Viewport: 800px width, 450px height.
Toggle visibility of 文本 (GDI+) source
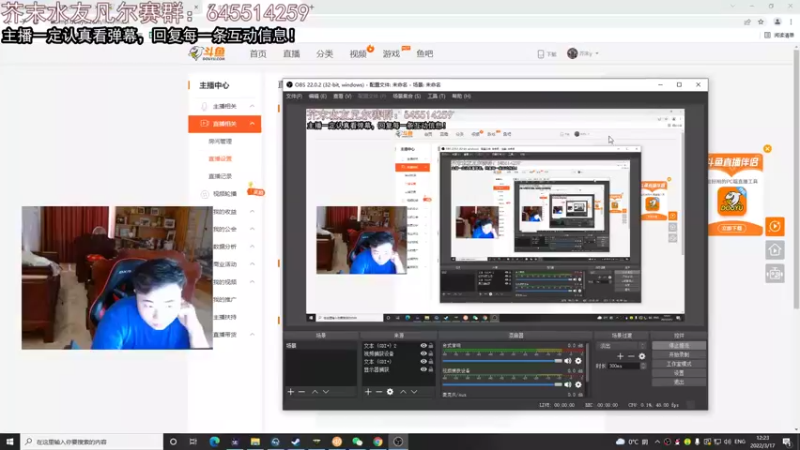click(423, 361)
